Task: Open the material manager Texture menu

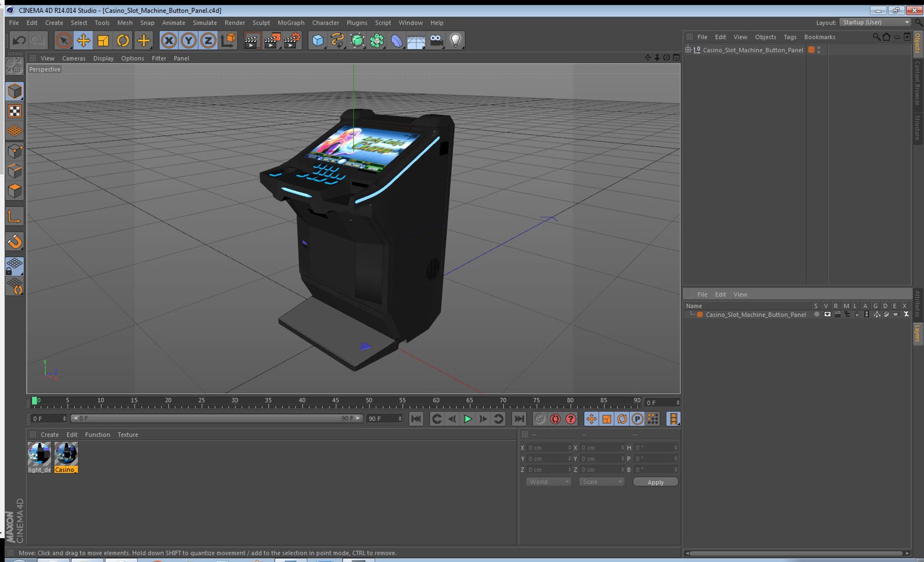Action: [x=127, y=435]
